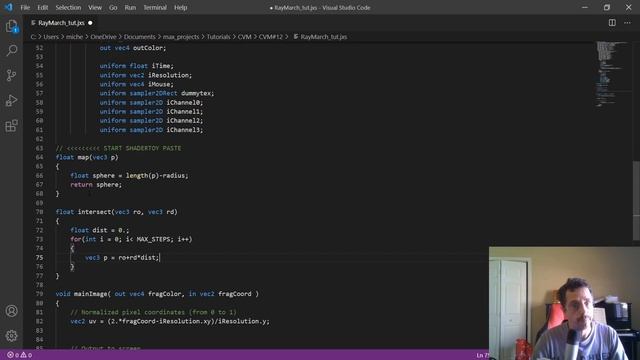Open the Explorer view in activity bar
640x360 pixels.
pyautogui.click(x=11, y=27)
